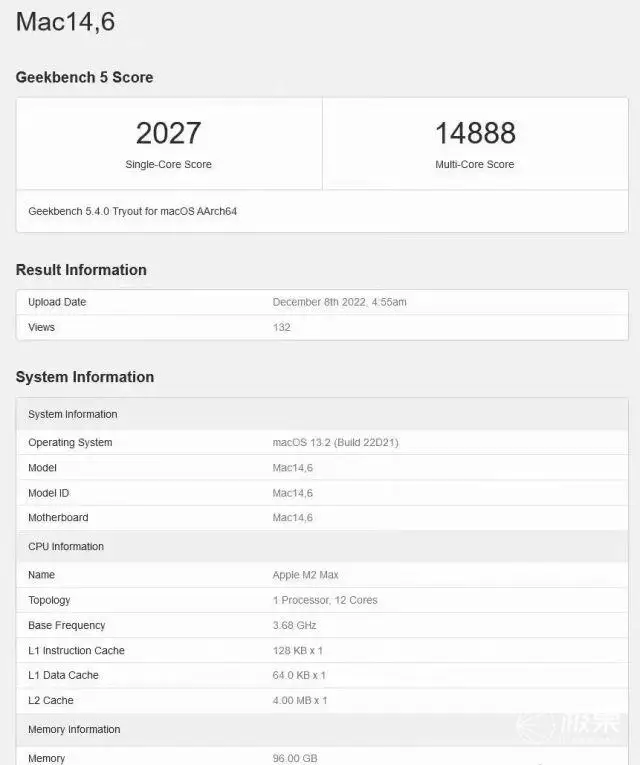The width and height of the screenshot is (640, 765).
Task: Select Mac14,6 value in Motherboard row
Action: [x=293, y=518]
